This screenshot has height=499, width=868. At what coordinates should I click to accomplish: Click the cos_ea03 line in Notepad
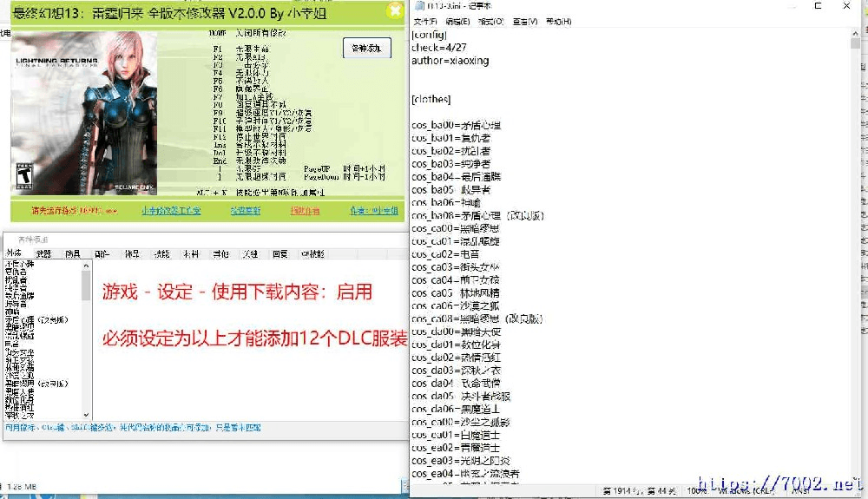tap(461, 460)
